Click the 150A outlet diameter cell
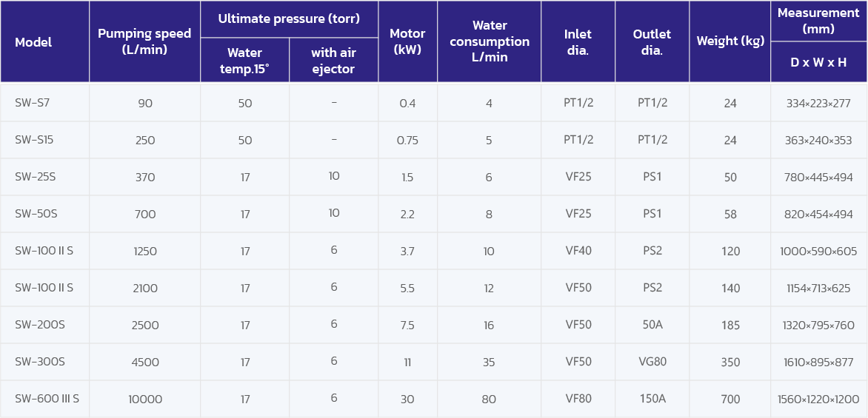The width and height of the screenshot is (868, 418). [652, 399]
